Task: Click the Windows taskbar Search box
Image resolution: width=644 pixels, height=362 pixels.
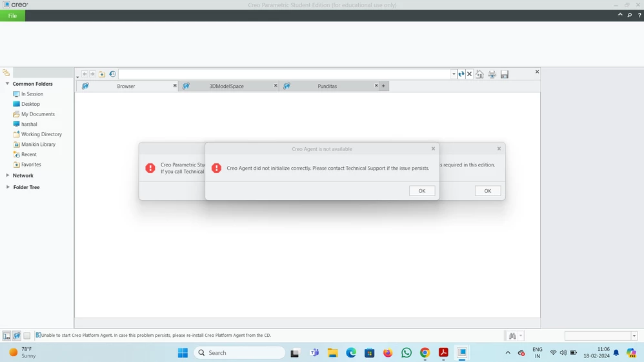Action: click(239, 352)
